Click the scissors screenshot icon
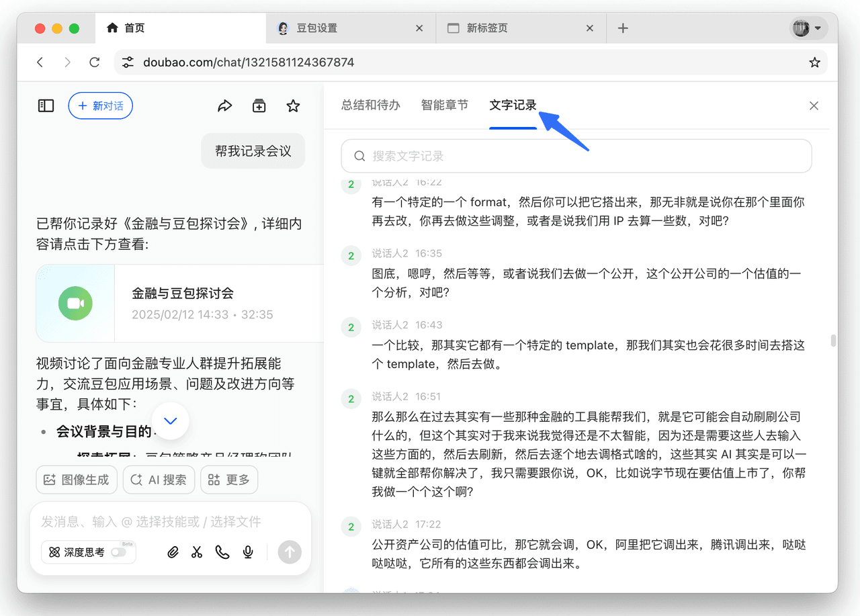Screen dimensions: 860x616 coord(197,552)
